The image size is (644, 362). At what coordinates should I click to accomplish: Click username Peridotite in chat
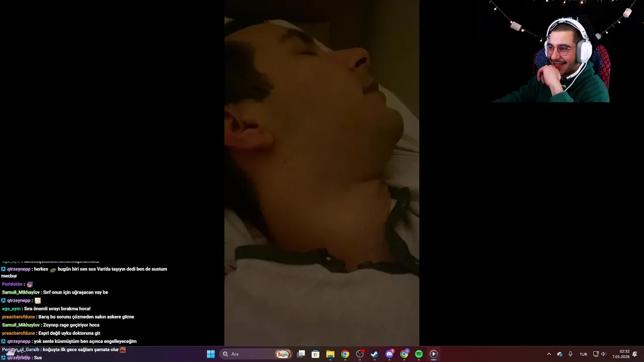click(x=12, y=284)
